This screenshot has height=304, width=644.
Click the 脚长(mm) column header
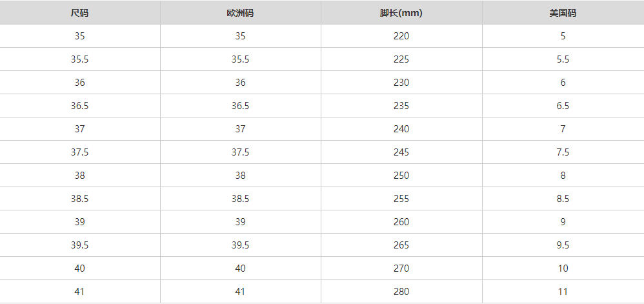[401, 13]
